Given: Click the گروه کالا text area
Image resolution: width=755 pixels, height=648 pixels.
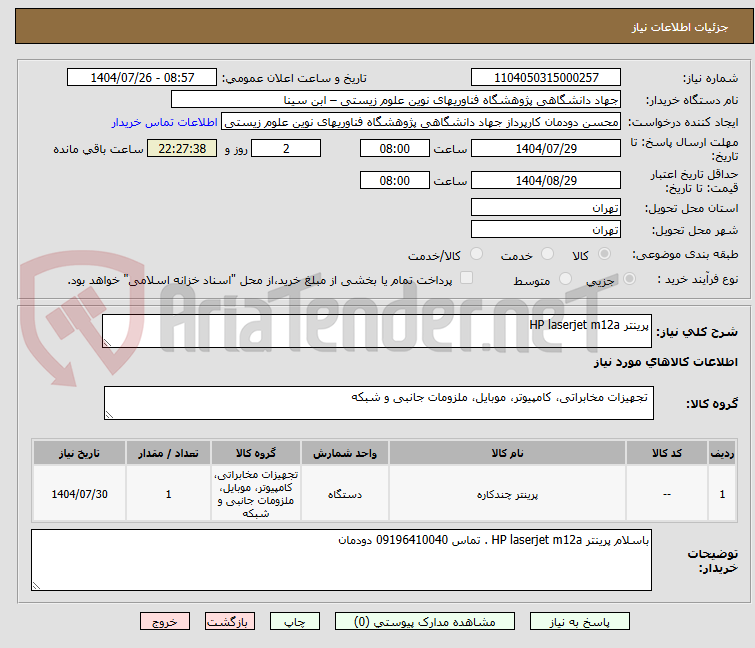Looking at the screenshot, I should click(378, 403).
